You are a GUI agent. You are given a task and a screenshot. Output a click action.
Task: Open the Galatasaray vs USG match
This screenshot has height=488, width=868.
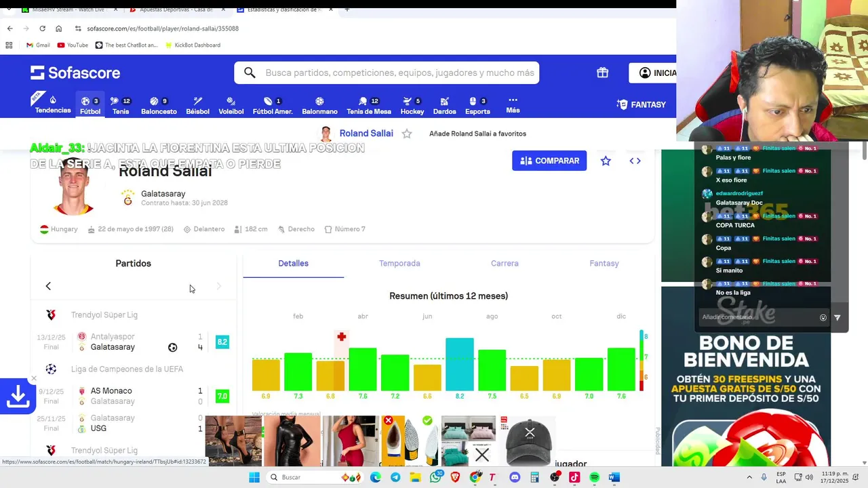(133, 423)
